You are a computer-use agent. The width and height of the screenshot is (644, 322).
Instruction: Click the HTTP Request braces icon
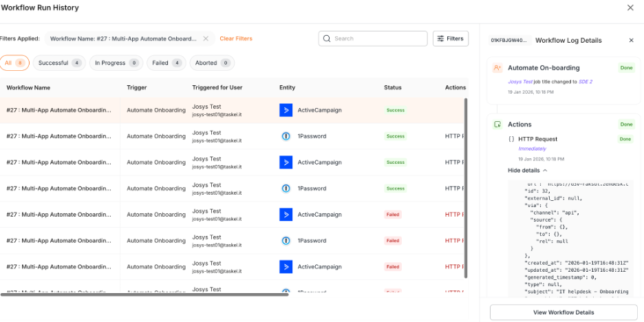(511, 139)
